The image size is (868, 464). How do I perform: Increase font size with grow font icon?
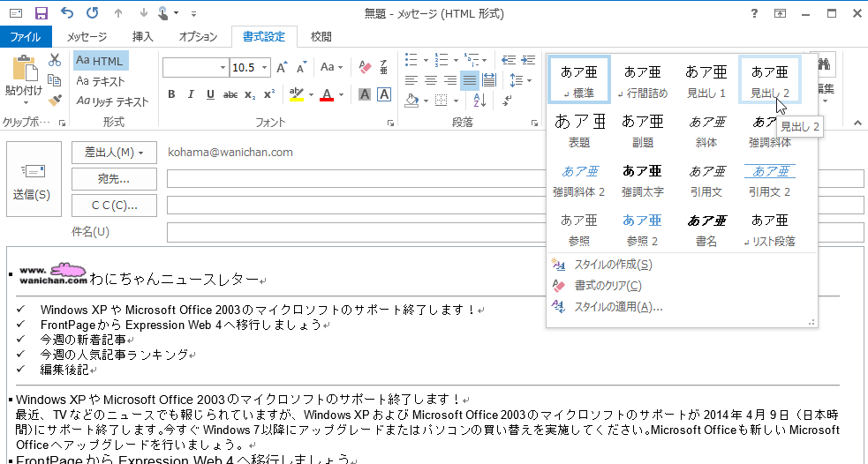[x=282, y=67]
